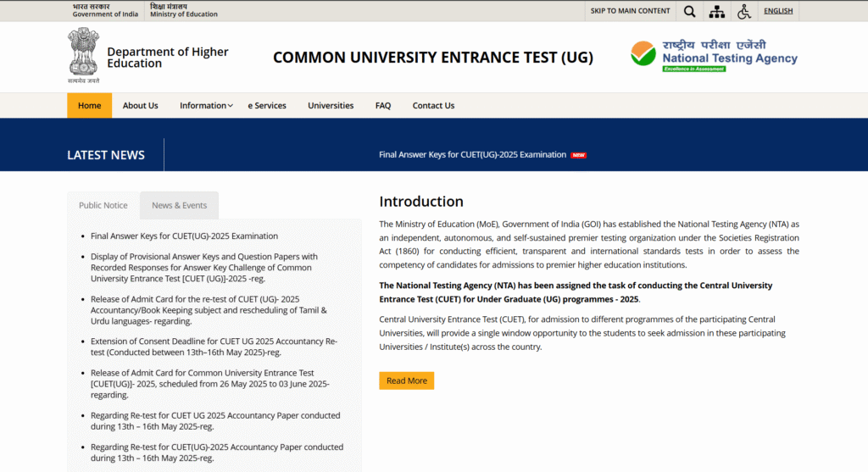The height and width of the screenshot is (472, 868).
Task: Open the Extension of Consent Deadline notice
Action: point(214,347)
